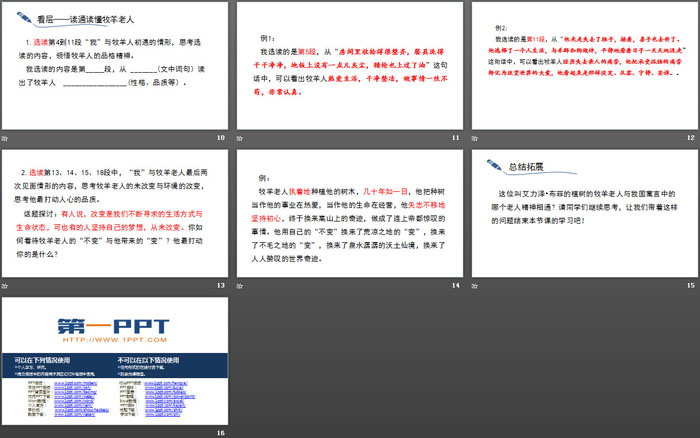This screenshot has height=438, width=700.
Task: Click the animation star icon under slide 10
Action: pos(6,136)
